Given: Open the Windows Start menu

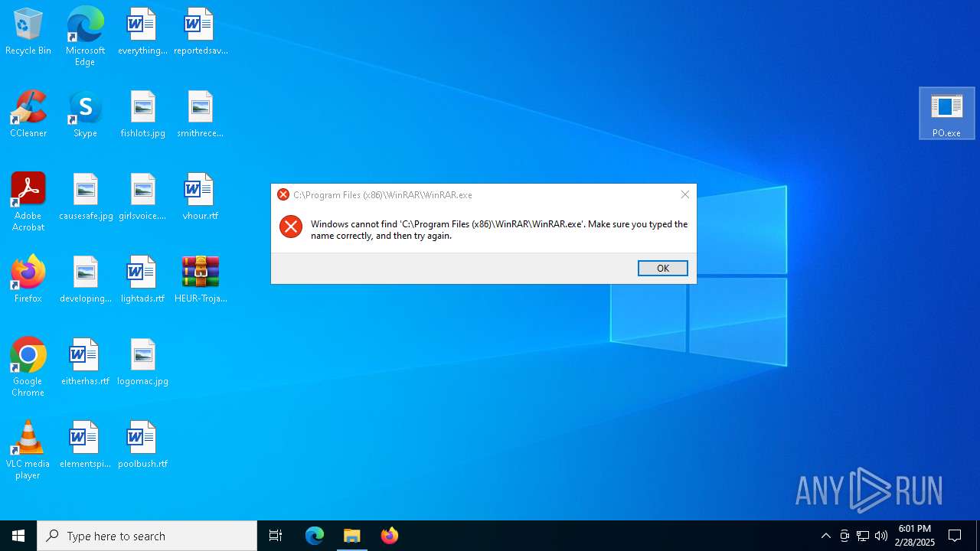Looking at the screenshot, I should pos(18,536).
